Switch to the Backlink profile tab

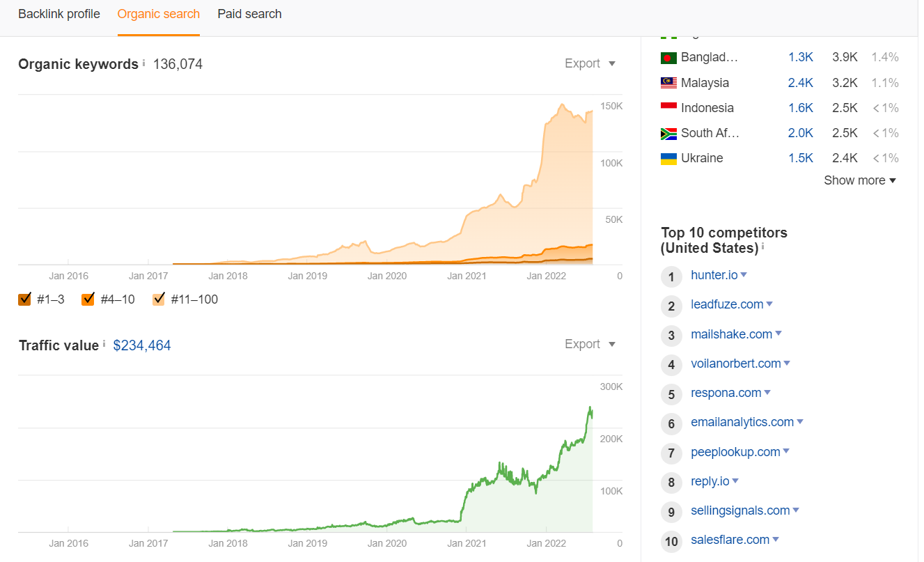click(59, 14)
